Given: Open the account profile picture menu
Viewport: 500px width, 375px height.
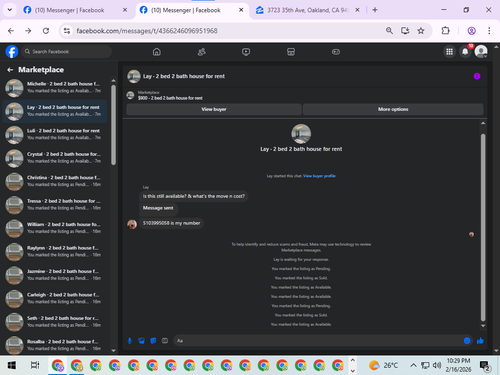Looking at the screenshot, I should pyautogui.click(x=481, y=51).
